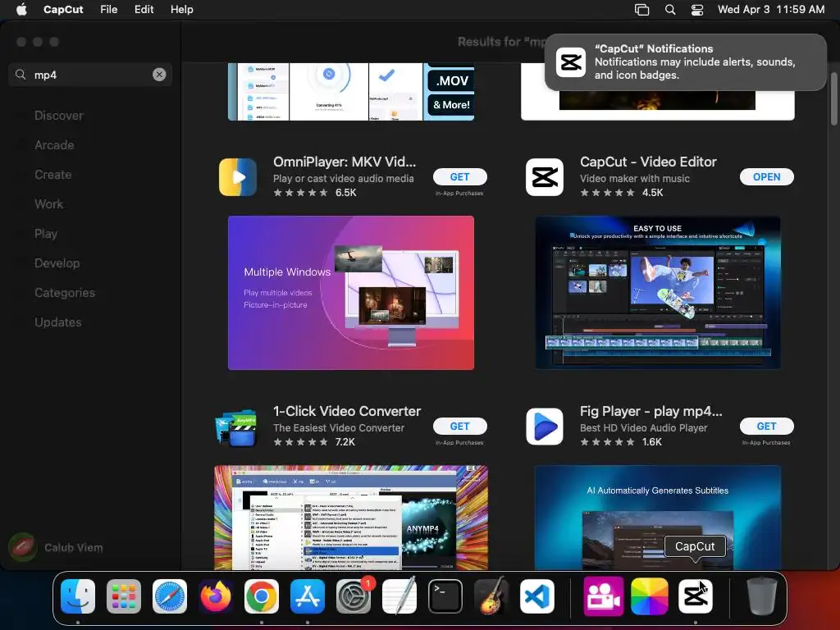The height and width of the screenshot is (630, 840).
Task: Open the File menu
Action: 109,10
